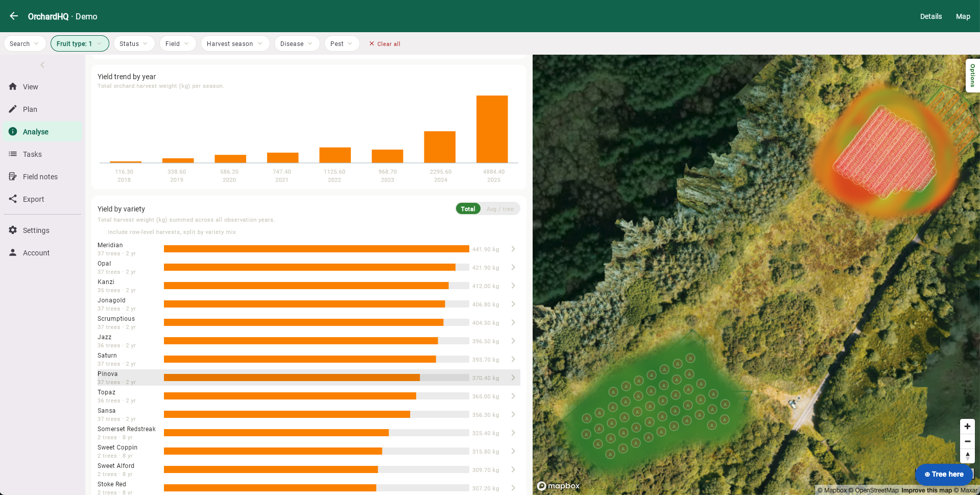Open Settings via the gear icon
Screen dimensions: 980x495
(x=13, y=230)
